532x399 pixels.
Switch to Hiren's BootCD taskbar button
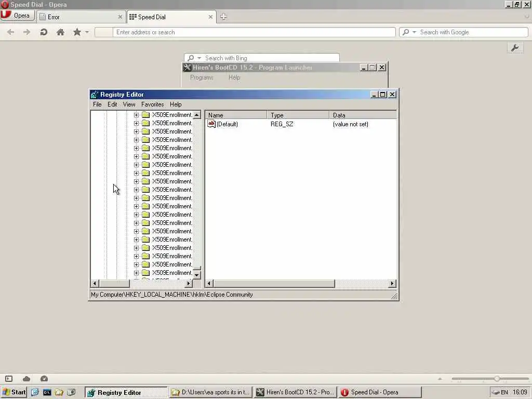pos(295,392)
